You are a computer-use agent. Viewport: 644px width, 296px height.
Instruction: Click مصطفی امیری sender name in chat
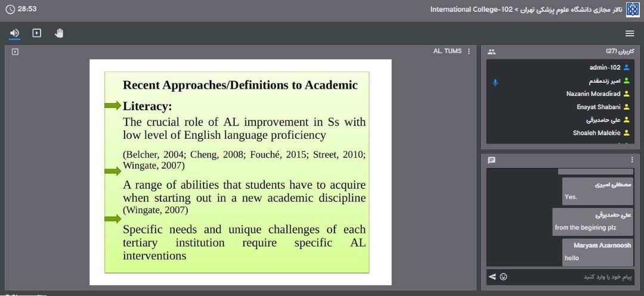[x=613, y=185]
